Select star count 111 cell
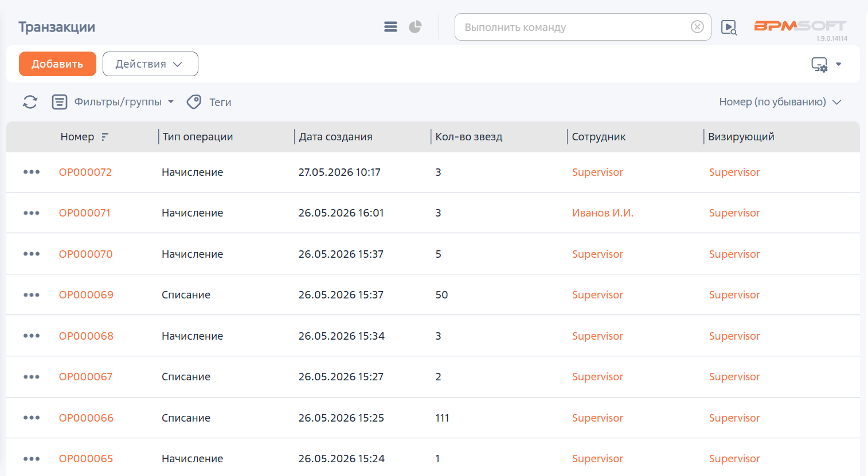Image resolution: width=868 pixels, height=476 pixels. click(x=442, y=418)
